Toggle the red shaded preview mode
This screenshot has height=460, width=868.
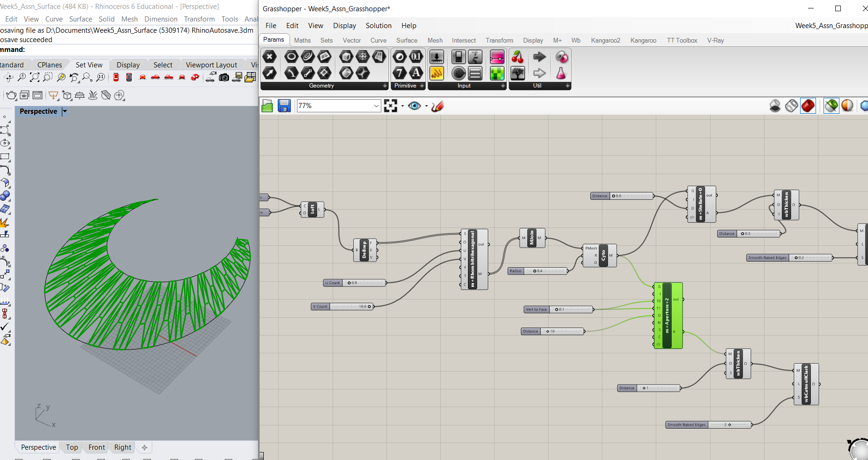tap(808, 106)
